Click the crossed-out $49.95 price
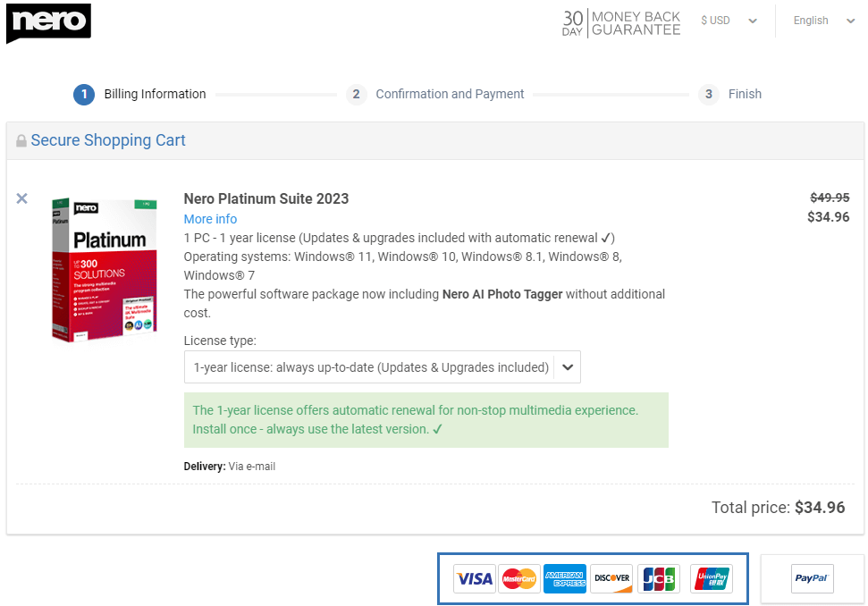868x606 pixels. click(x=830, y=198)
